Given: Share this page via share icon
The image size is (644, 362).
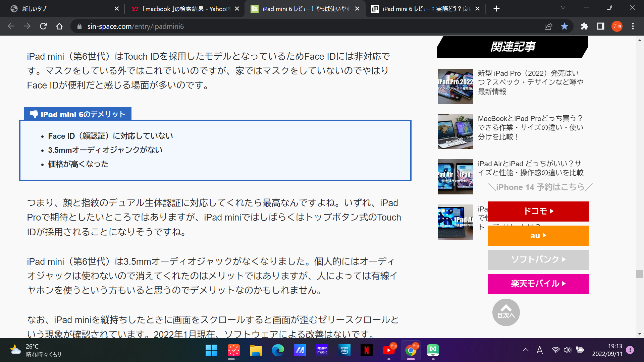Looking at the screenshot, I should coord(548,26).
